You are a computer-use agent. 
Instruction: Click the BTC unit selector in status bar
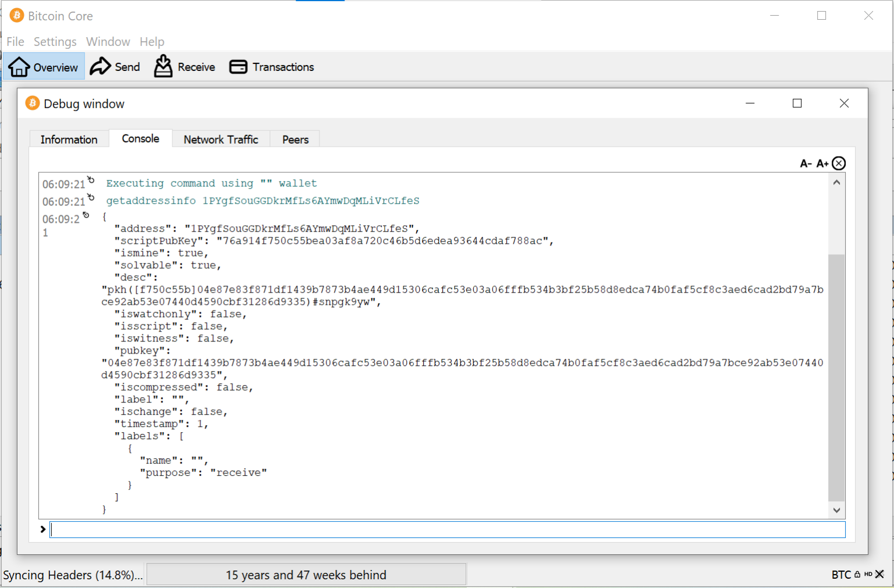tap(841, 575)
